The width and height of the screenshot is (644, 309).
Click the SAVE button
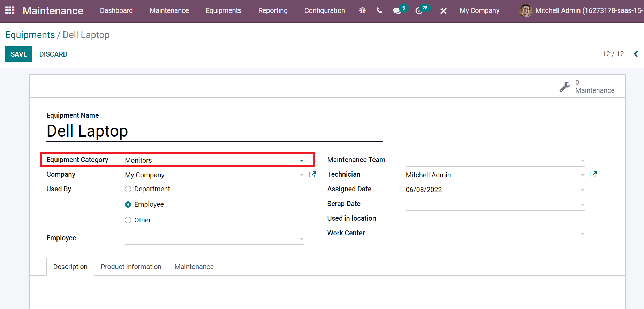pos(19,54)
